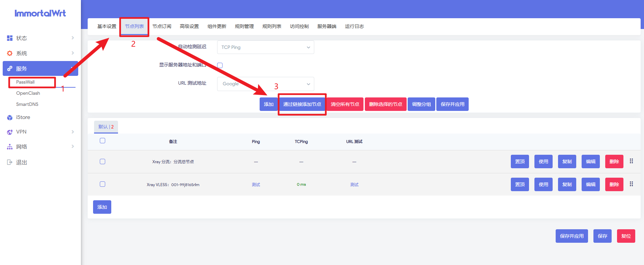
Task: Click 删除 for the Xray VLESS node
Action: [614, 184]
